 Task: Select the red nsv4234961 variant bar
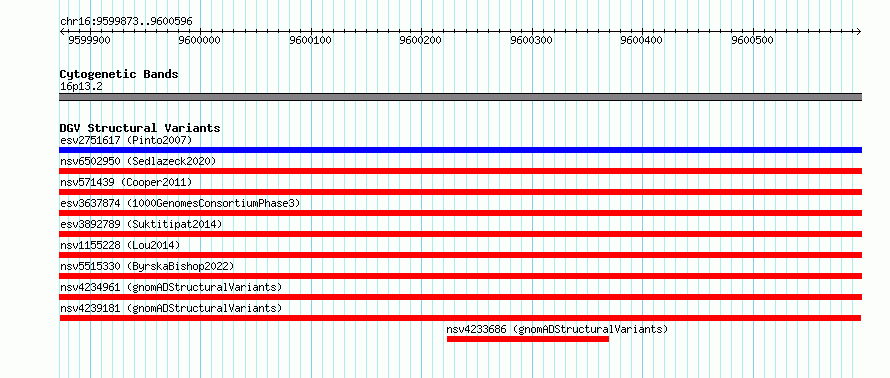pos(460,297)
